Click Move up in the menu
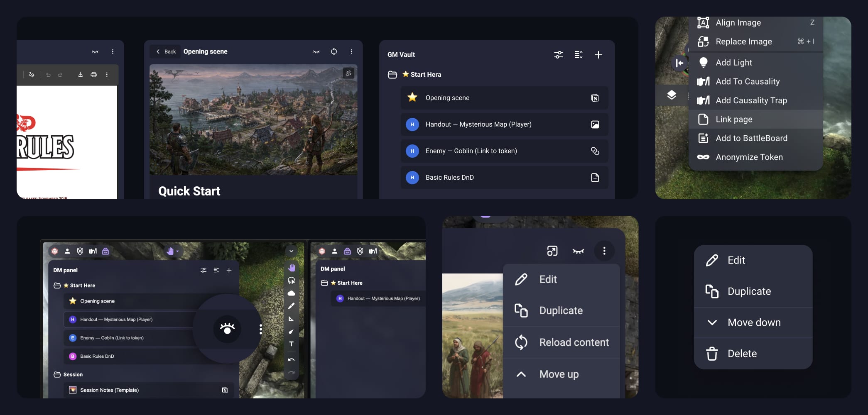Viewport: 868px width, 415px height. (x=562, y=374)
